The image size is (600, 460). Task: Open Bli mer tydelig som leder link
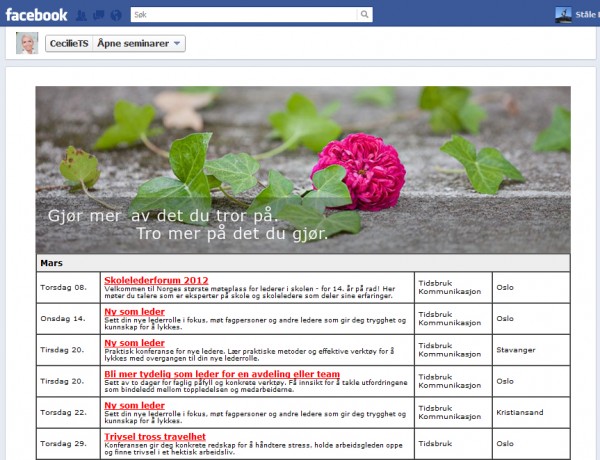221,374
